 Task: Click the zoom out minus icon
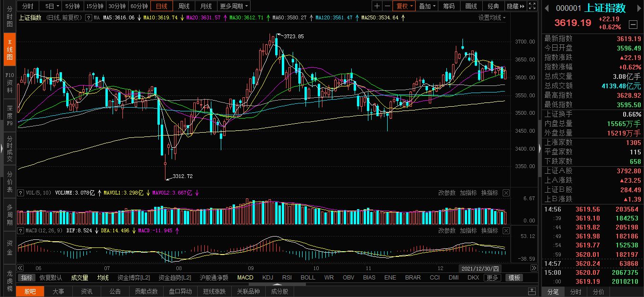coord(387,6)
